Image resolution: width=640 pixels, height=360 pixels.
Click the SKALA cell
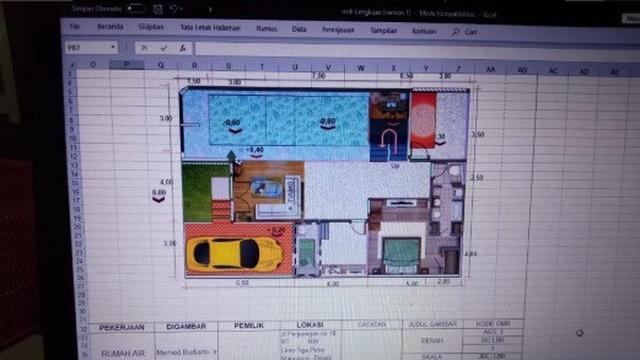pyautogui.click(x=432, y=356)
